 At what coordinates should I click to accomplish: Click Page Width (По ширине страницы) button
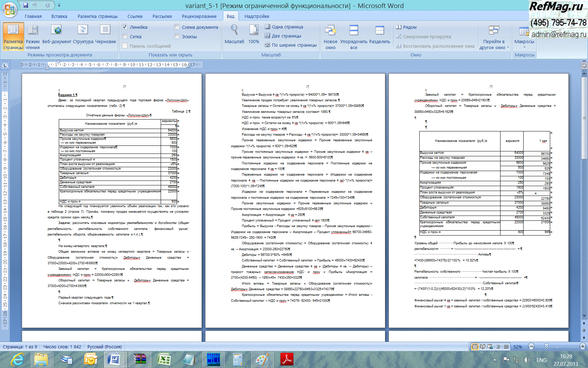[290, 45]
